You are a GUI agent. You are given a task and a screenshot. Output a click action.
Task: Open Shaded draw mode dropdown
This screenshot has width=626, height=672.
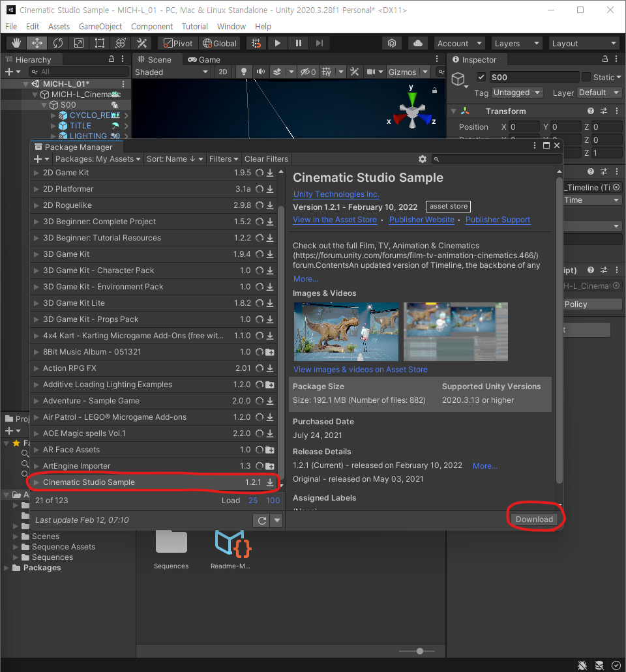(171, 72)
